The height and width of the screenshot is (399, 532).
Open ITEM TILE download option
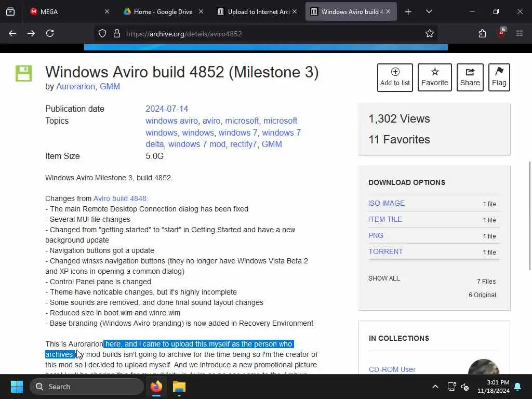[x=385, y=220]
